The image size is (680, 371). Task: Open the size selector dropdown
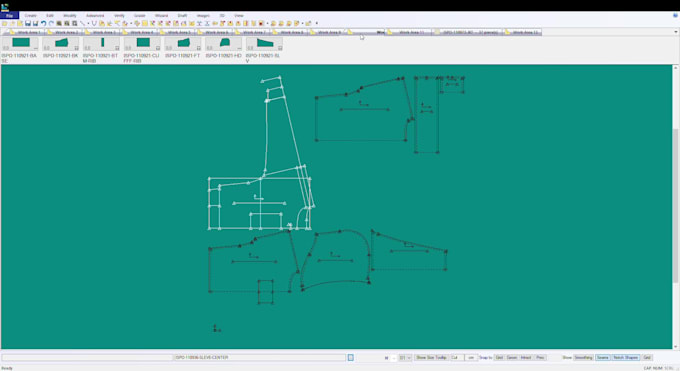[x=405, y=358]
